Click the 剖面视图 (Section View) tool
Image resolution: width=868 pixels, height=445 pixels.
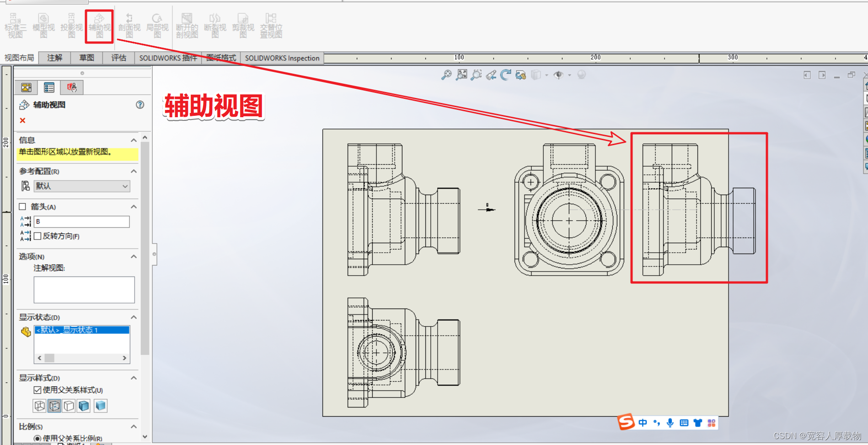(x=129, y=26)
